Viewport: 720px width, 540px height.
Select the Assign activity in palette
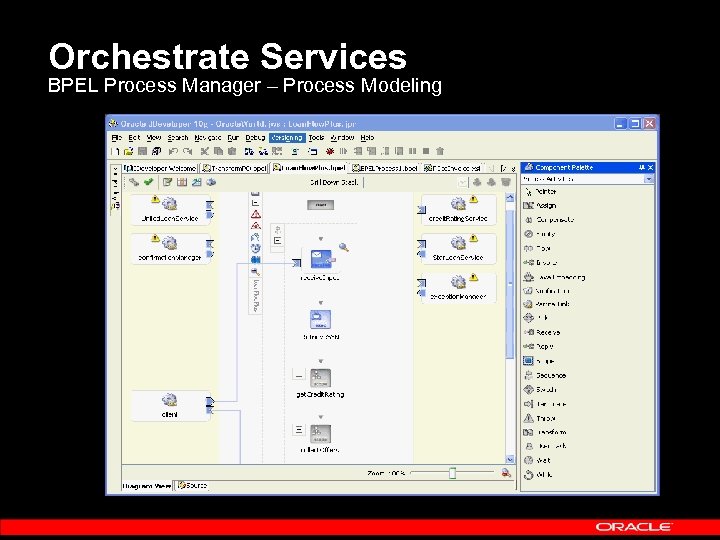tap(540, 205)
